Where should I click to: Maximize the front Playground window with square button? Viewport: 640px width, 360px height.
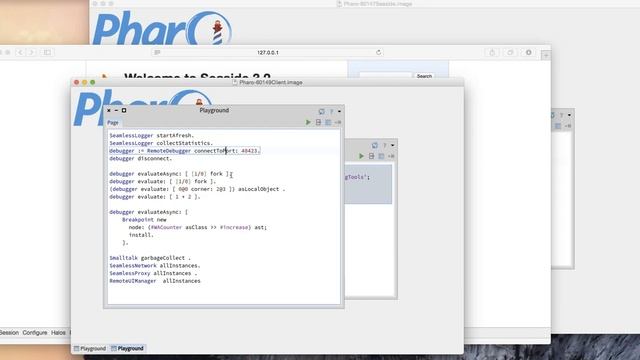pos(124,110)
